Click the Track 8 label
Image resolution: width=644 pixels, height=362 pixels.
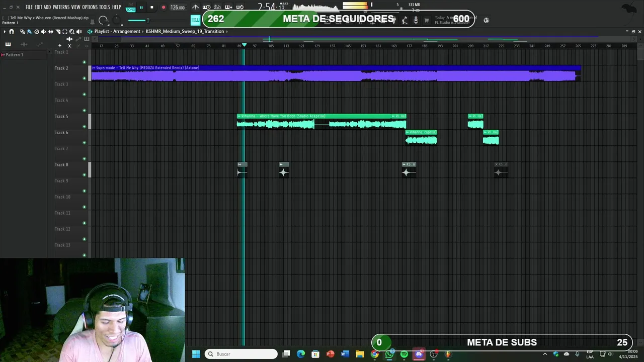tap(61, 165)
